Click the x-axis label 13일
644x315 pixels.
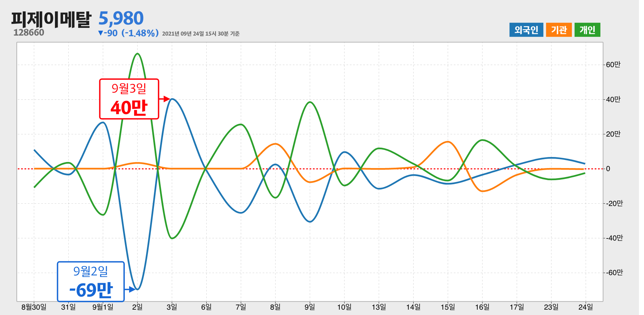pyautogui.click(x=379, y=307)
